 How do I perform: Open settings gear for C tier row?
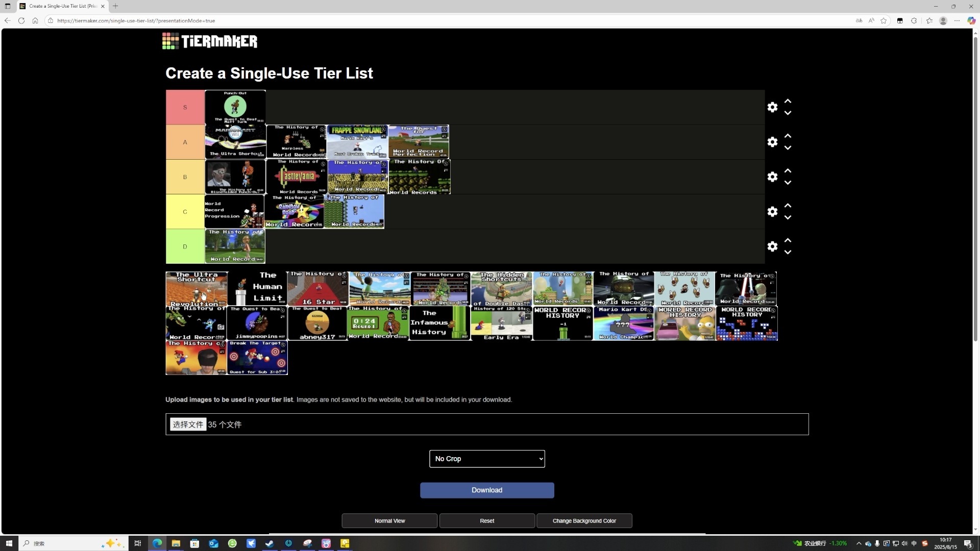[x=772, y=211]
